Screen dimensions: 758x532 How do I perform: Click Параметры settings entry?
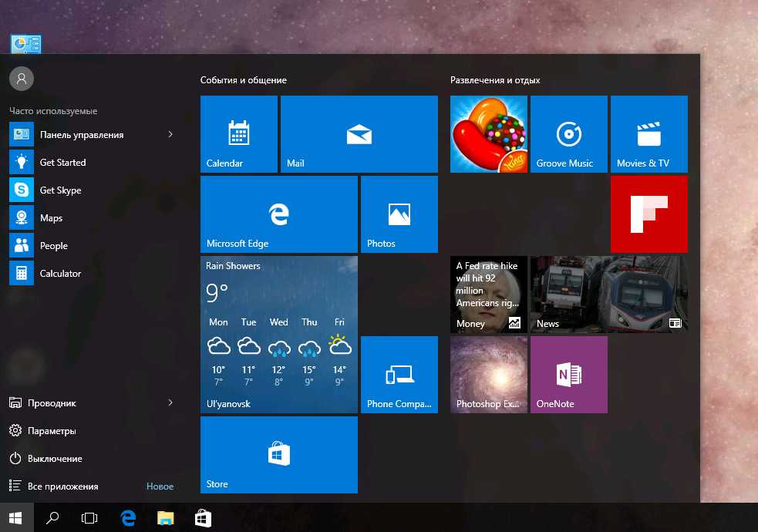pyautogui.click(x=52, y=431)
